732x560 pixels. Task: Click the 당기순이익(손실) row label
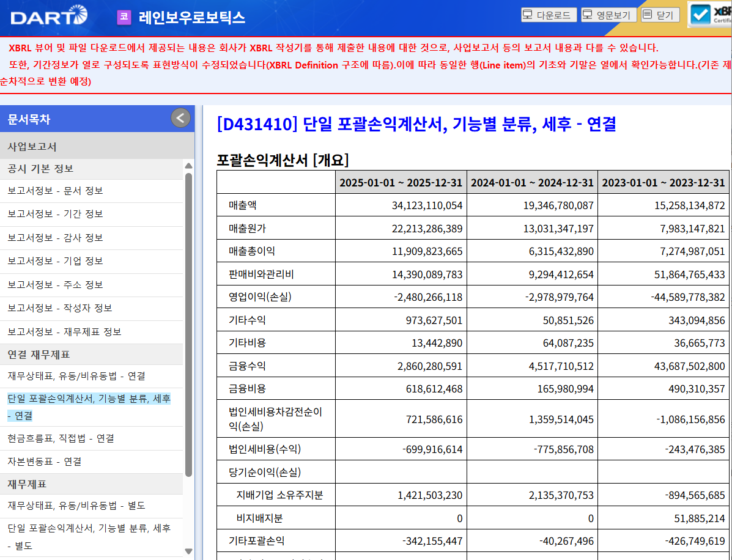click(264, 472)
